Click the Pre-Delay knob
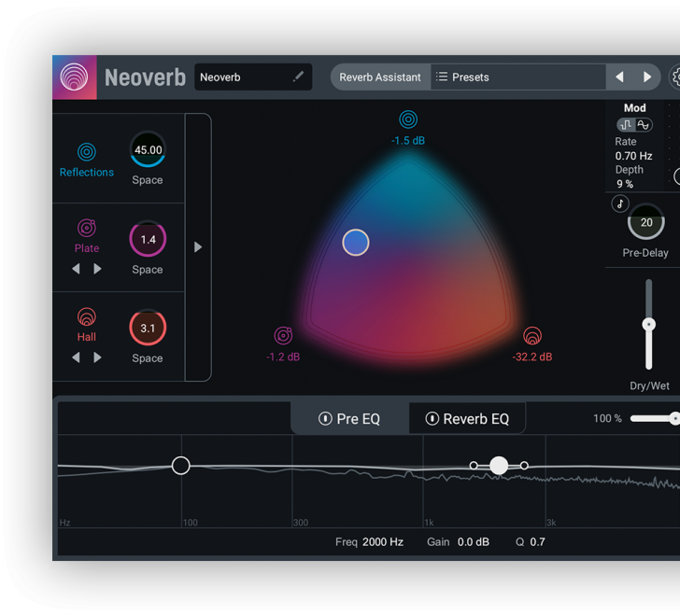Viewport: 680px width, 616px height. [x=646, y=222]
